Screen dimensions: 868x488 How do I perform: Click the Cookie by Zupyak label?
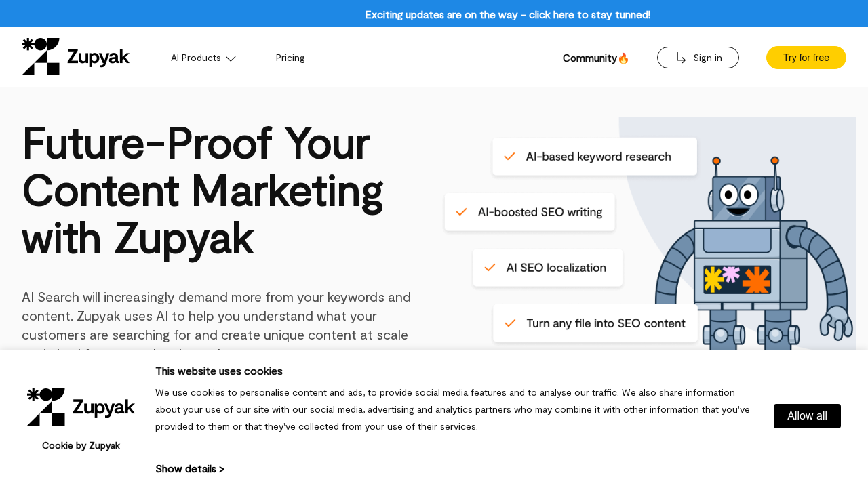pos(81,446)
